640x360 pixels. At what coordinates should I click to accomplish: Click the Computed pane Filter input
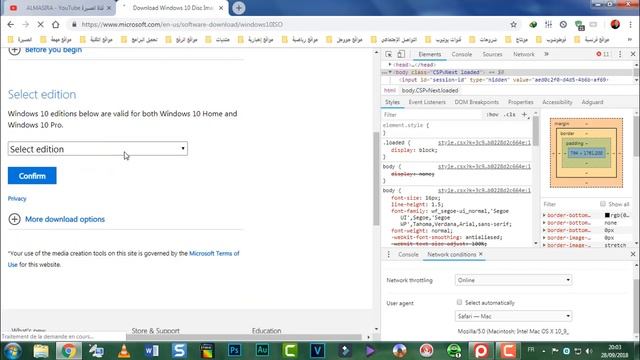coord(569,204)
